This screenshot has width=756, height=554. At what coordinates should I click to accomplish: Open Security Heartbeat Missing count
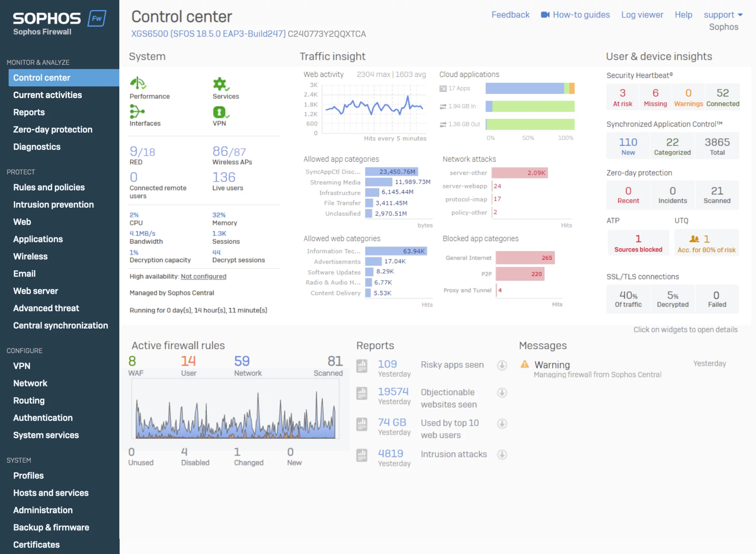point(655,97)
